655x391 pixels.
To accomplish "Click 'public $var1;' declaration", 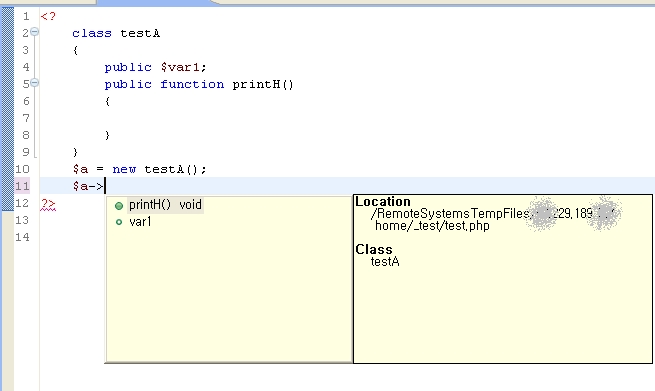I will pyautogui.click(x=155, y=67).
